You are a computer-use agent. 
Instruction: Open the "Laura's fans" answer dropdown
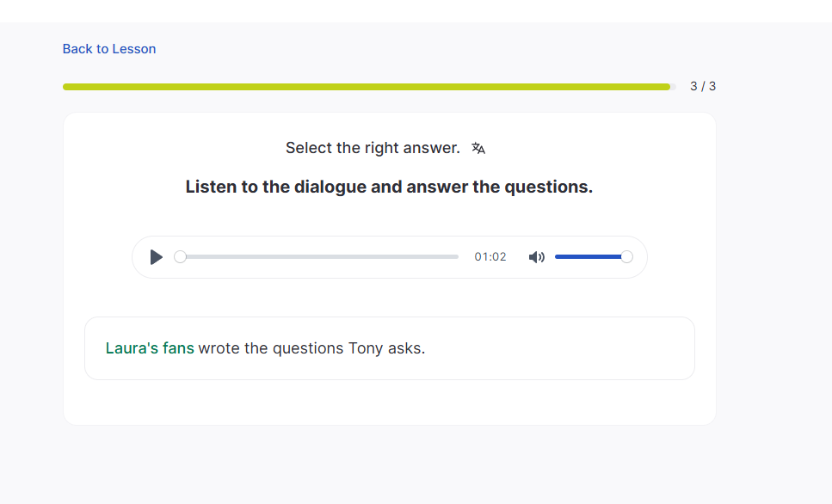150,348
